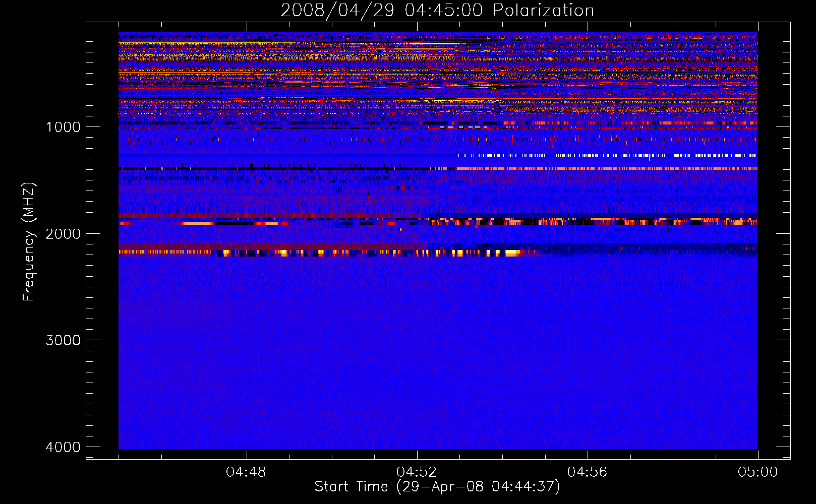Click the 3000 frequency tick label

(63, 340)
